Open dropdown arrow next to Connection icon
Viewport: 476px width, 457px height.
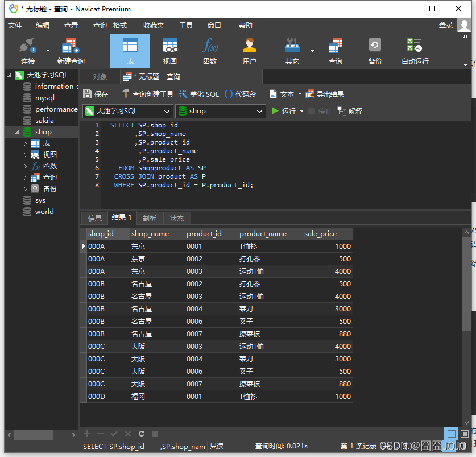pyautogui.click(x=48, y=51)
